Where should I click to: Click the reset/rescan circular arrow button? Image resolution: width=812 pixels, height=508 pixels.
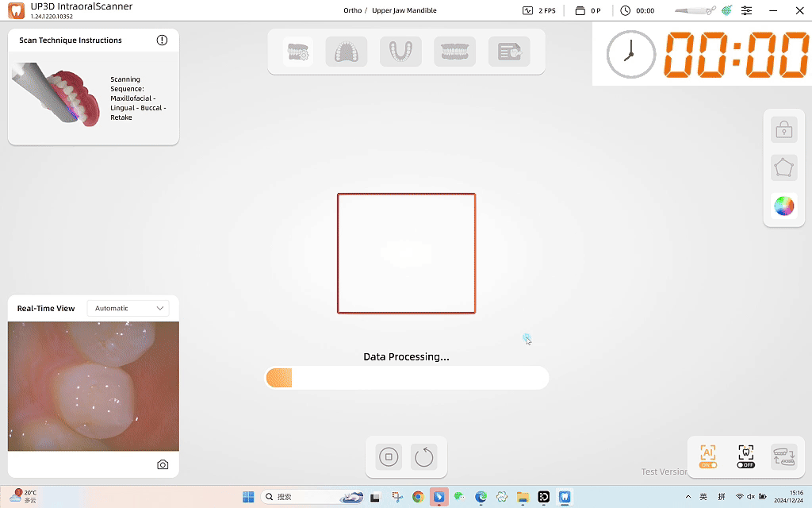pyautogui.click(x=424, y=457)
